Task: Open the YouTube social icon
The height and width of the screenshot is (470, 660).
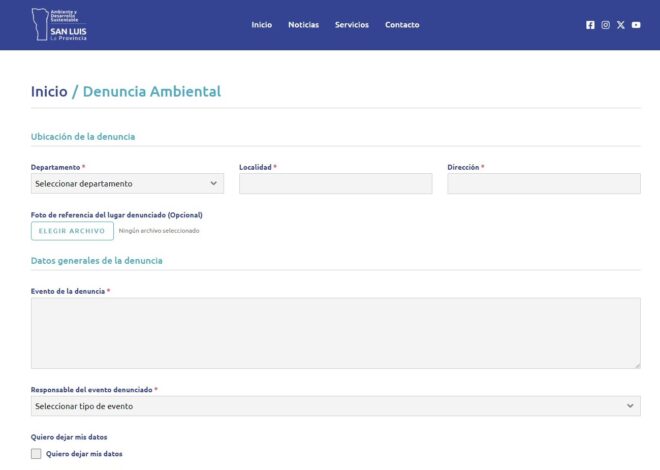Action: [x=636, y=25]
